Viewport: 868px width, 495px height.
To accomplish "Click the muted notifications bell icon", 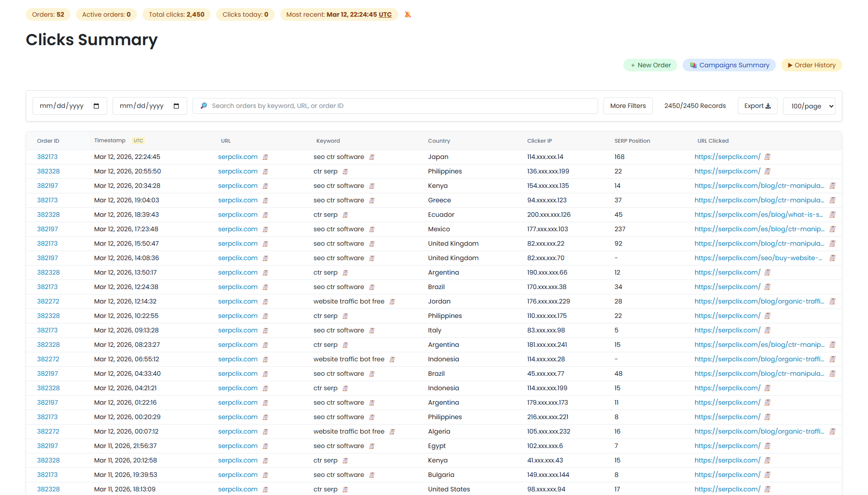I will (407, 14).
